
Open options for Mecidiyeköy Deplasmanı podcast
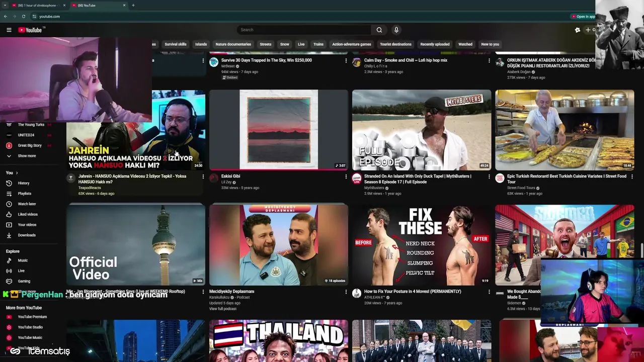pyautogui.click(x=346, y=292)
